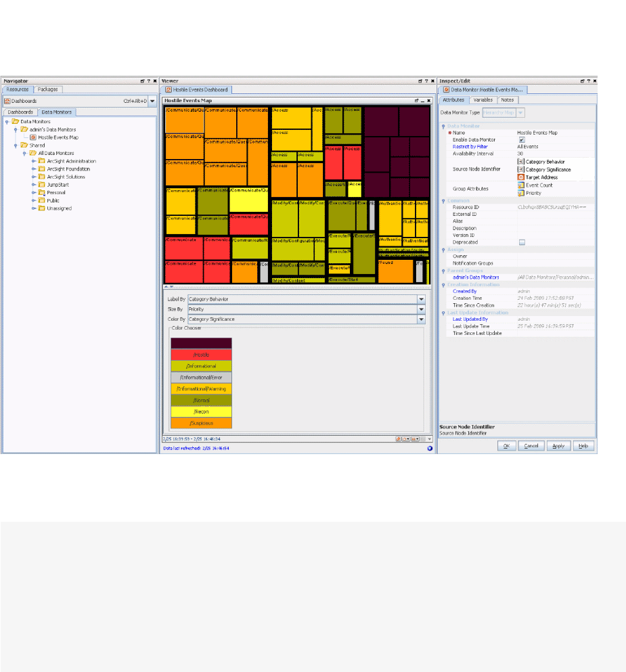The image size is (626, 672).
Task: Open the Label By dropdown
Action: point(421,299)
